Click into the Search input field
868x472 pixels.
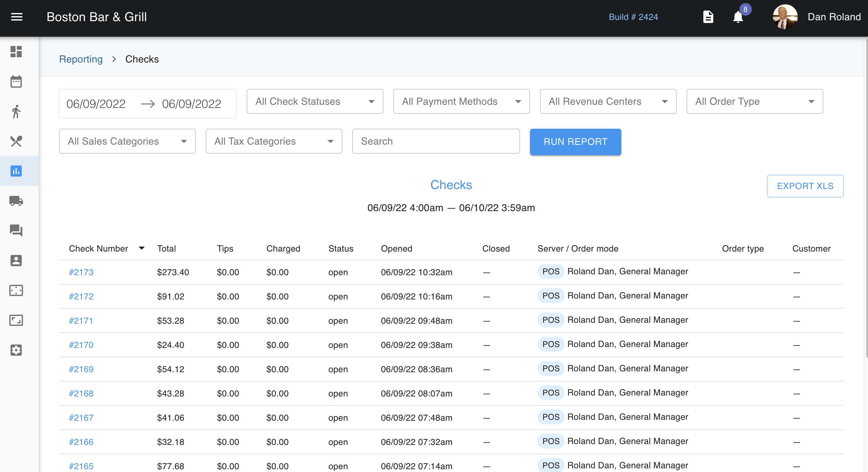click(435, 141)
